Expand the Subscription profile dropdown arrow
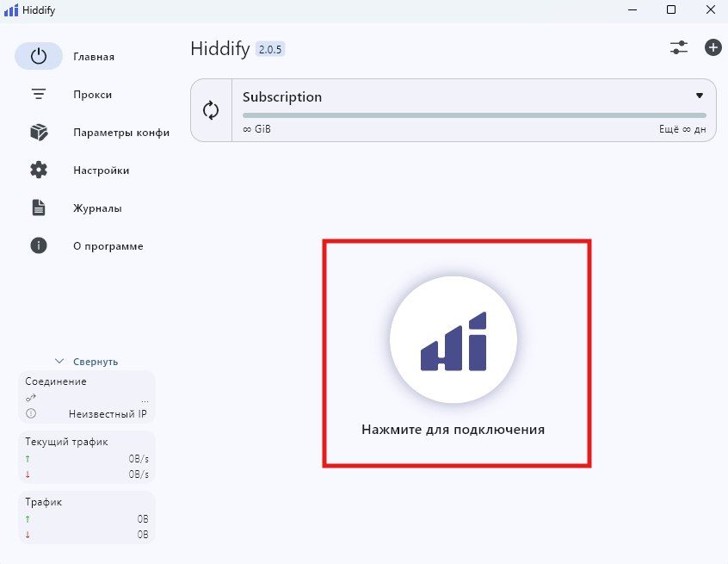728x564 pixels. tap(700, 96)
